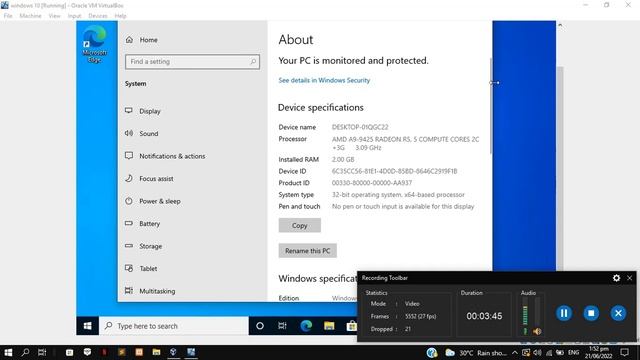Click the help icon in host tray

pyautogui.click(x=432, y=353)
